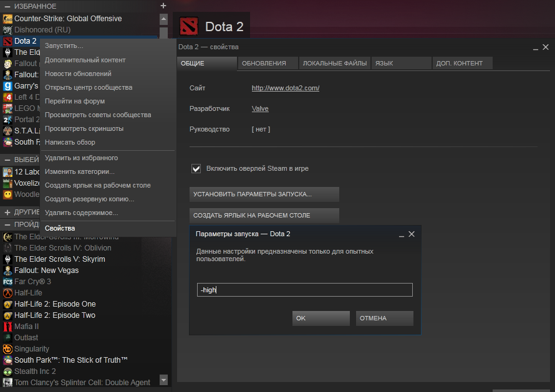Screen dimensions: 555x392
Task: Click the Singularity game icon
Action: [7, 349]
